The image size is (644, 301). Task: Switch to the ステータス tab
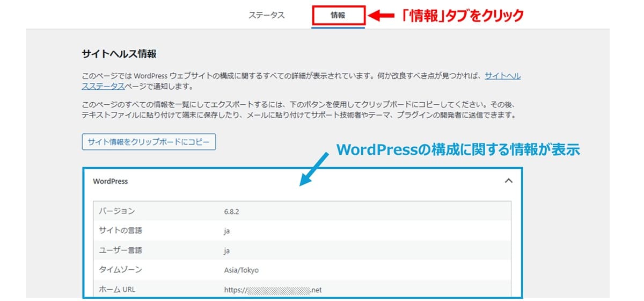(x=266, y=15)
